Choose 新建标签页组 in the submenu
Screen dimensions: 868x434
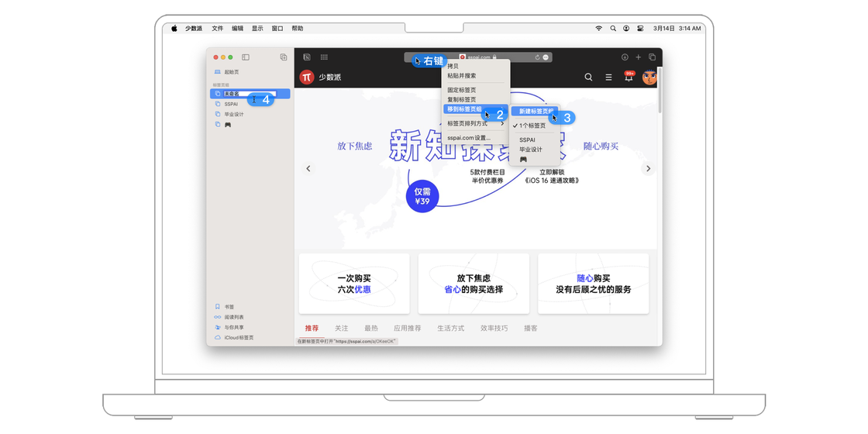tap(534, 112)
